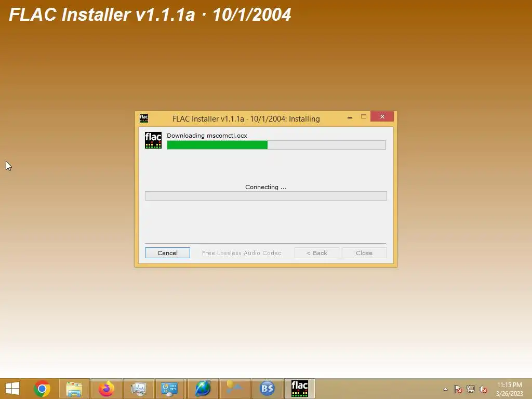
Task: Open File Explorer from the taskbar
Action: [x=74, y=389]
